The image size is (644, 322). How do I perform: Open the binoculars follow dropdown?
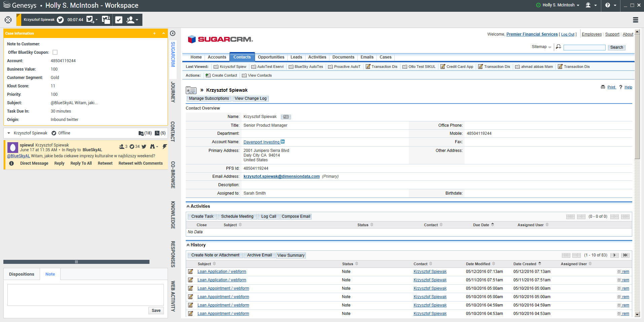[x=154, y=147]
